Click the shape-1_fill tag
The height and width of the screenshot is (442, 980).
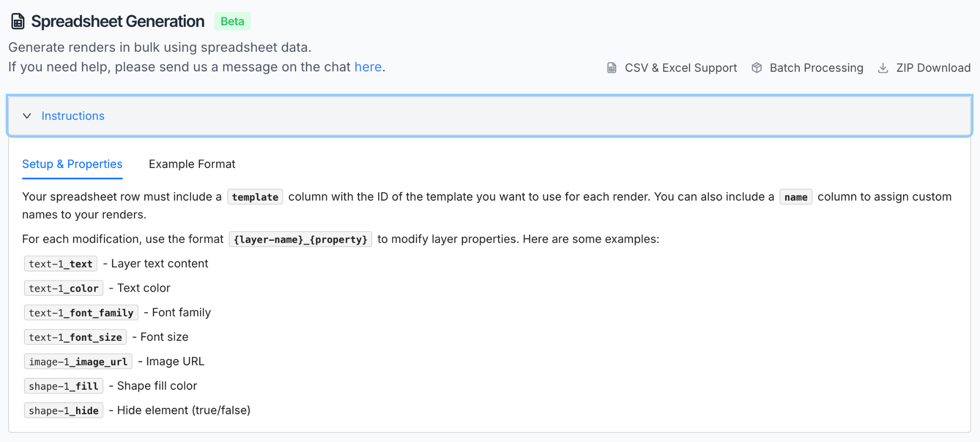(63, 385)
